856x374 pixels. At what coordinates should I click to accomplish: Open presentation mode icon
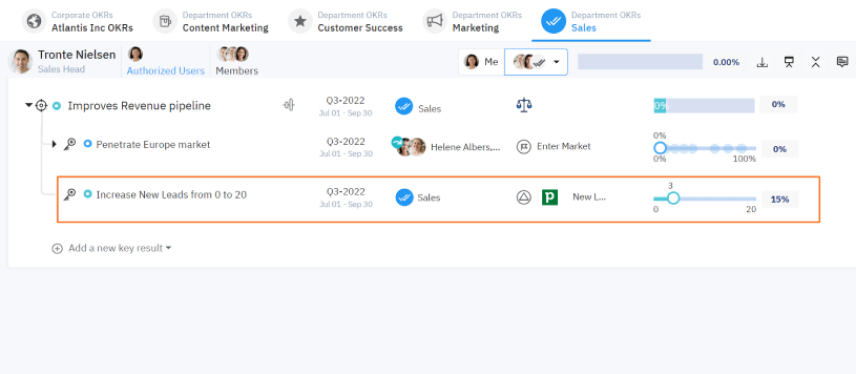click(789, 62)
